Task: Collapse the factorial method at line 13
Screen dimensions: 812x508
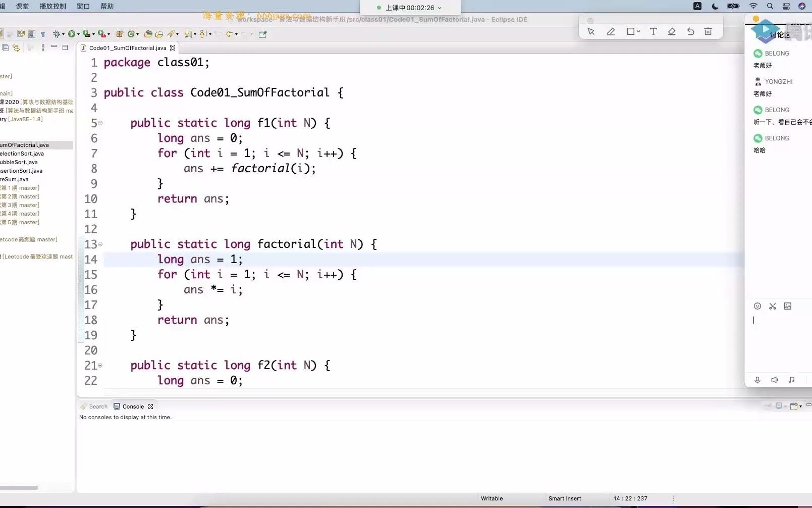Action: [100, 244]
